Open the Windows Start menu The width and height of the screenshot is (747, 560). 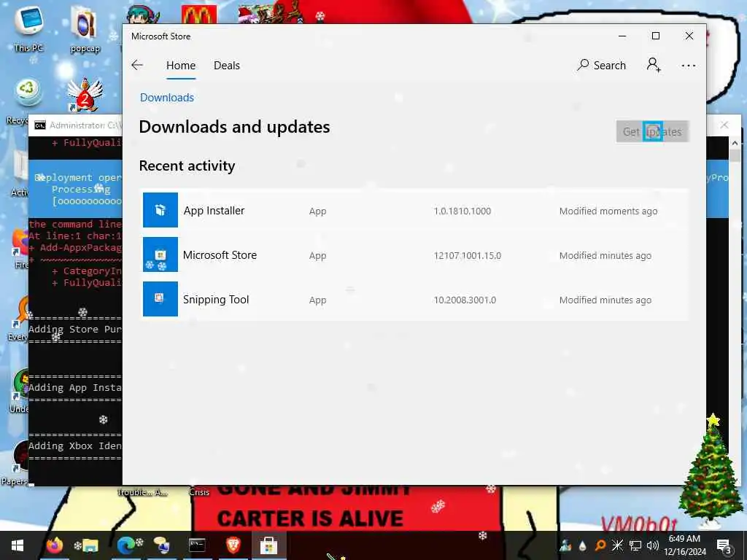coord(18,545)
